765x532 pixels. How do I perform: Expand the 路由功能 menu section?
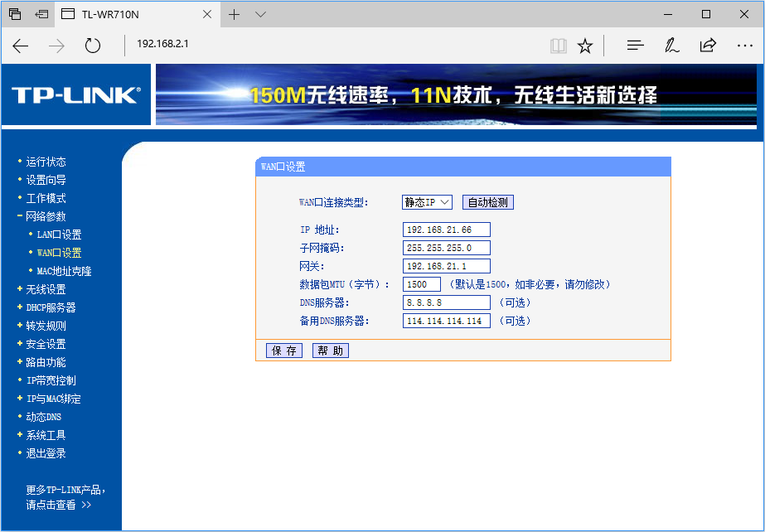[x=46, y=362]
